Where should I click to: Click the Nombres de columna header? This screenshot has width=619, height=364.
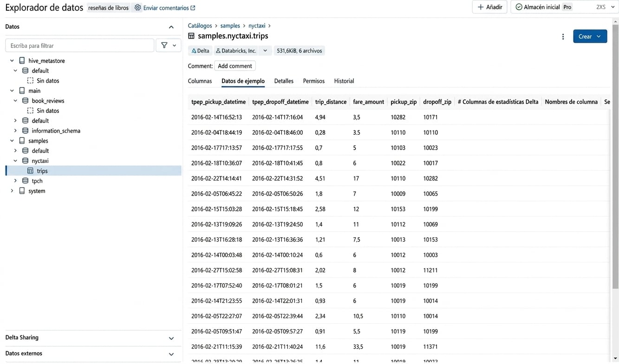tap(571, 102)
